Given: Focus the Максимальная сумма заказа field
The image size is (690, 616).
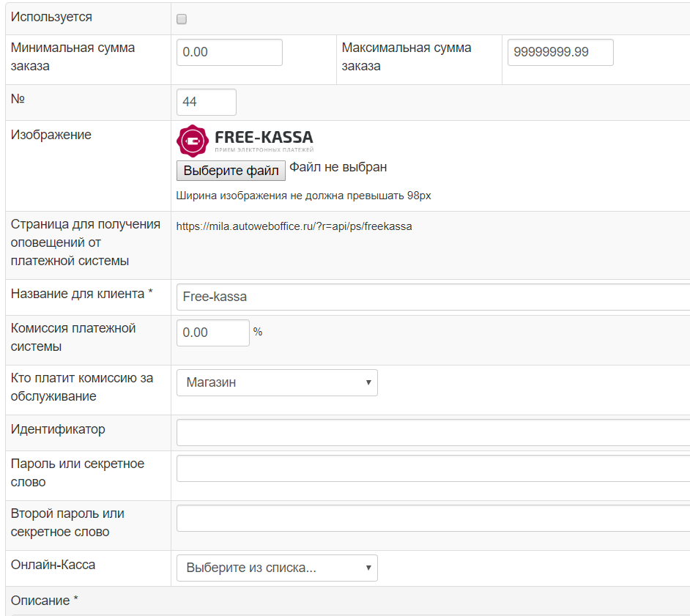Looking at the screenshot, I should [x=560, y=53].
